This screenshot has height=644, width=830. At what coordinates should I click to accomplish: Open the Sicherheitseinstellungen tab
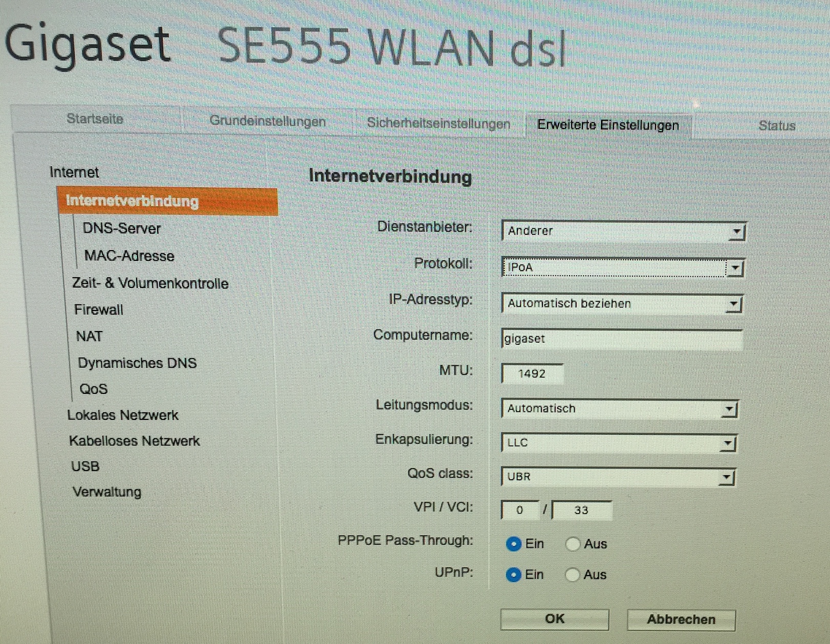click(439, 123)
